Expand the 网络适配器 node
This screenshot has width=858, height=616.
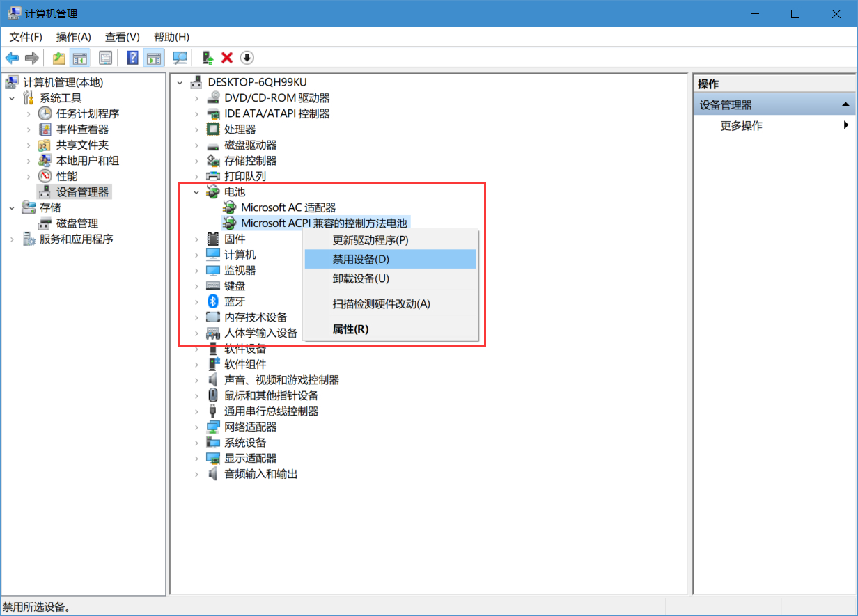click(197, 427)
